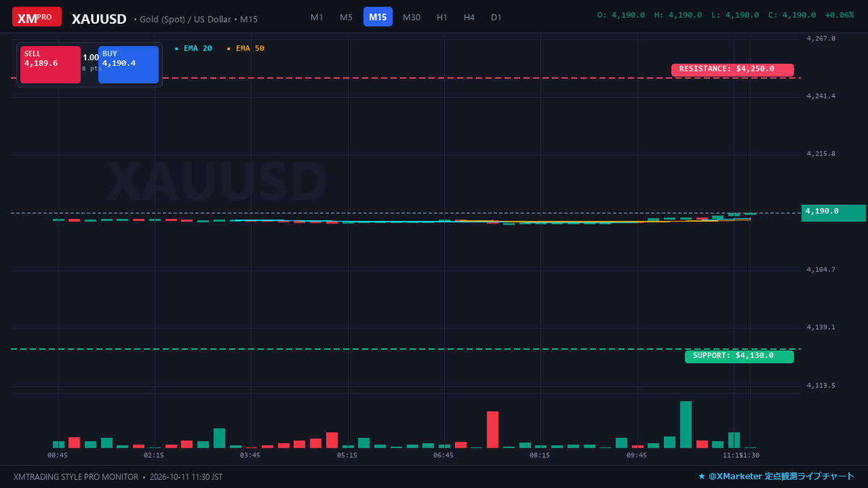This screenshot has height=488, width=868.
Task: Click the 03:45 time axis label
Action: click(x=250, y=455)
